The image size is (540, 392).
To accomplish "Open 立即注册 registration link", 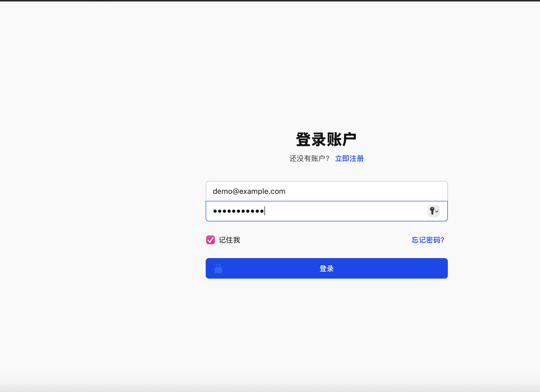I will (349, 158).
